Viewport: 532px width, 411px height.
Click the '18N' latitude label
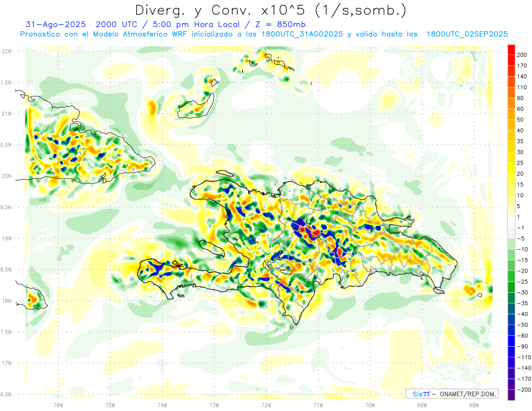point(7,301)
